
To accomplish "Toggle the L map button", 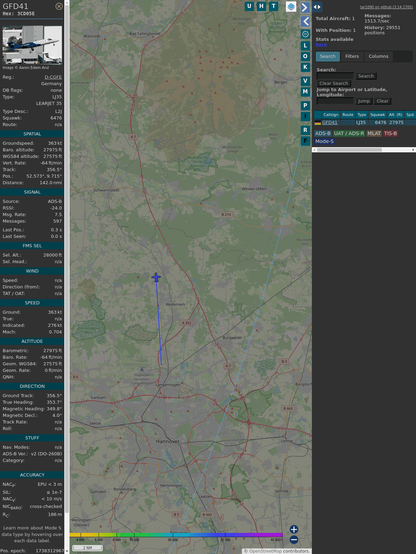I will [x=305, y=46].
